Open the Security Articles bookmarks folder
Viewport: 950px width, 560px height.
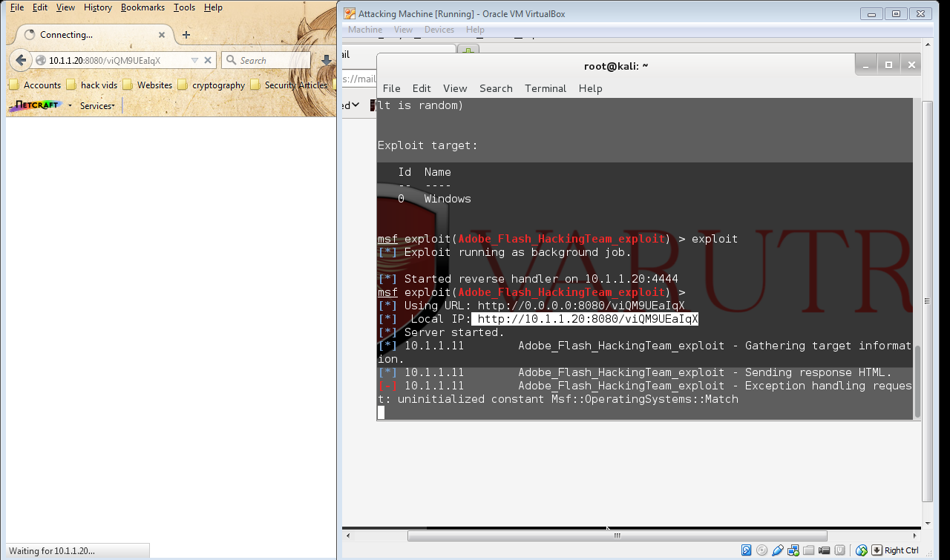[289, 85]
